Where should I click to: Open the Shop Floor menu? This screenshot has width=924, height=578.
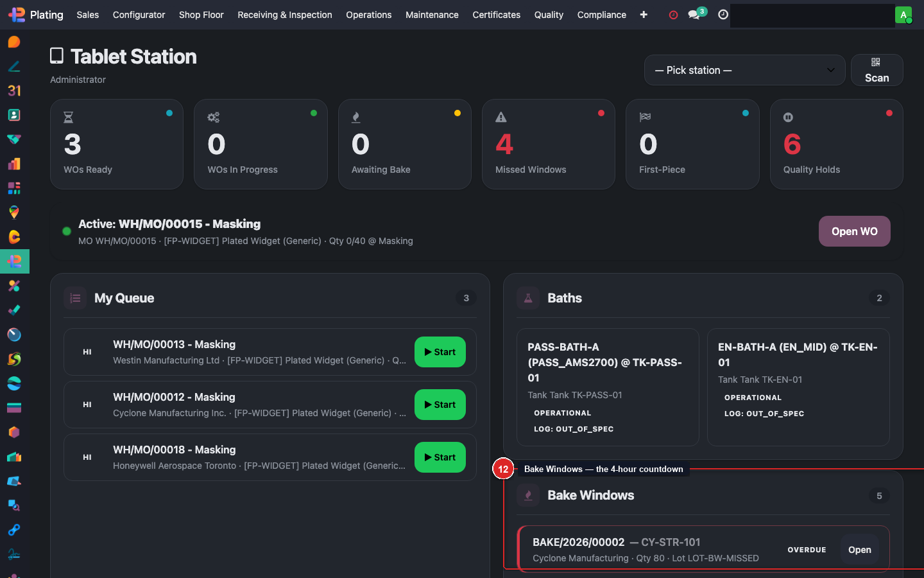(201, 15)
